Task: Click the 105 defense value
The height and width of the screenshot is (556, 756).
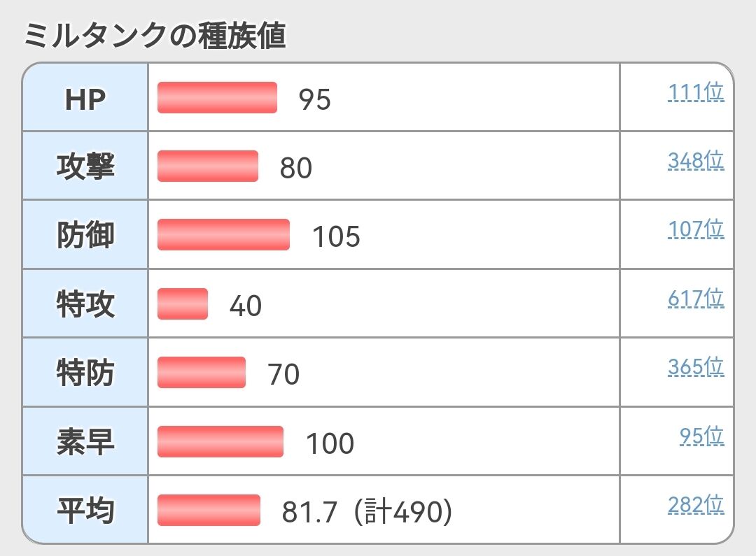Action: pos(336,237)
